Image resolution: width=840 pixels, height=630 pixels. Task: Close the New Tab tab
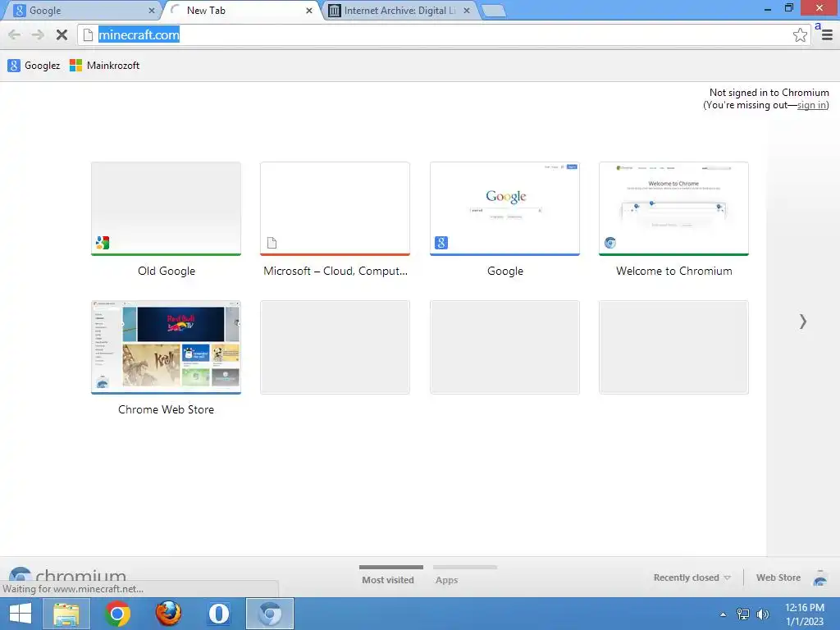309,11
